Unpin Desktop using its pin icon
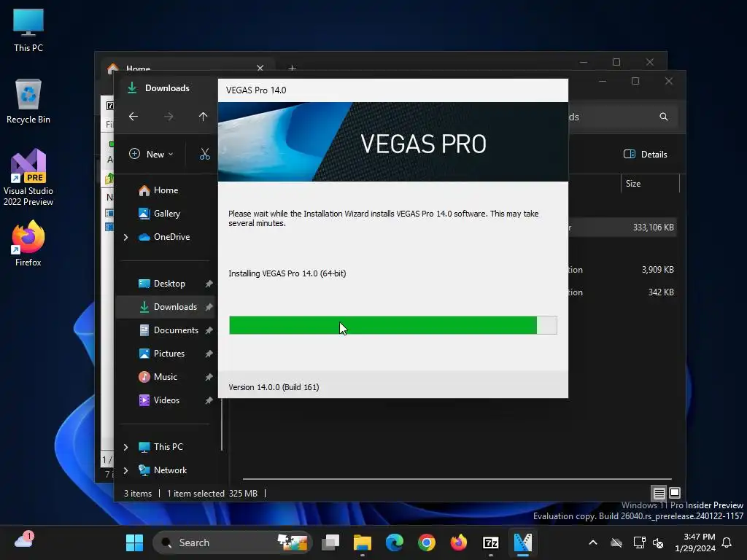Screen dimensions: 747x560 (209, 284)
